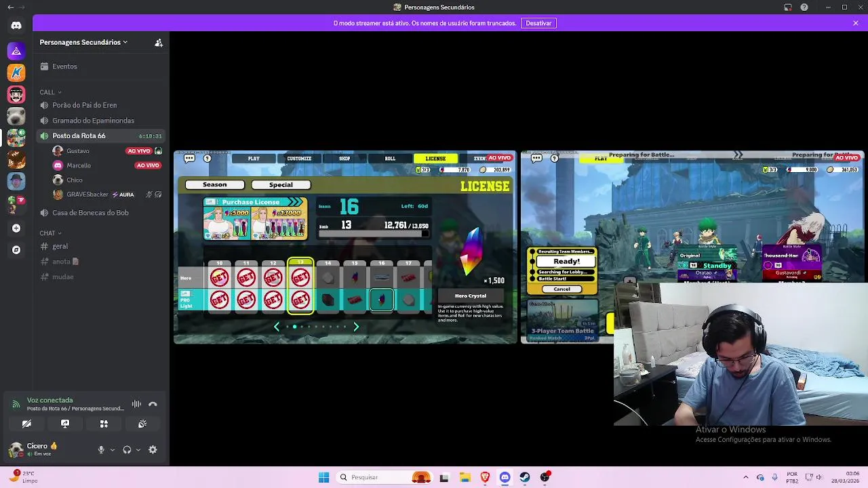Image resolution: width=868 pixels, height=488 pixels.
Task: Add a server with the plus icon
Action: click(16, 228)
